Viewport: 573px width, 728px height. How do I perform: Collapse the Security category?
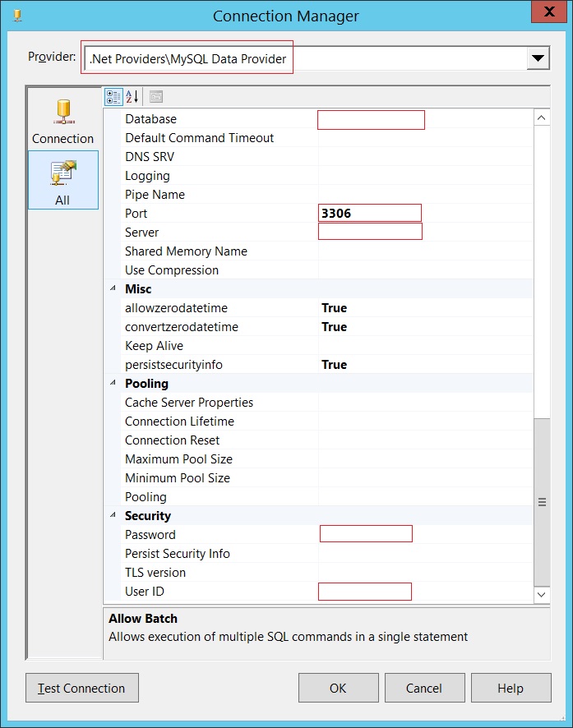coord(113,515)
